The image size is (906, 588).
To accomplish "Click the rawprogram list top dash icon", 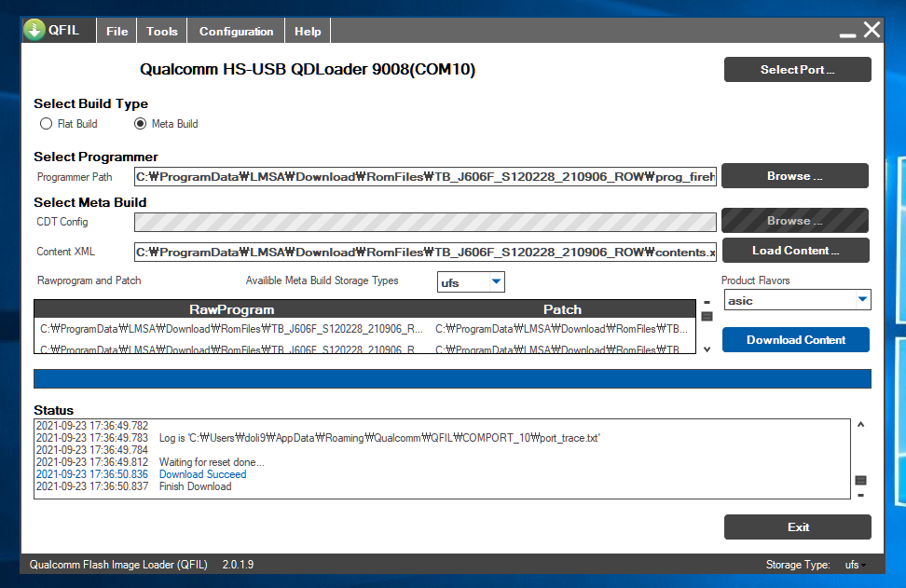I will click(707, 302).
